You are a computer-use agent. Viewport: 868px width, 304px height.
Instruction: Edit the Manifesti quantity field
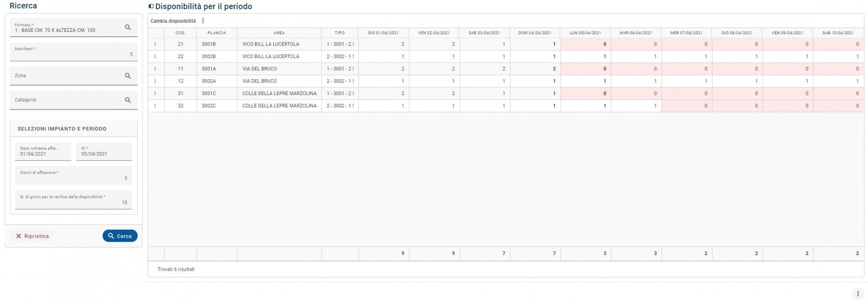click(x=74, y=52)
